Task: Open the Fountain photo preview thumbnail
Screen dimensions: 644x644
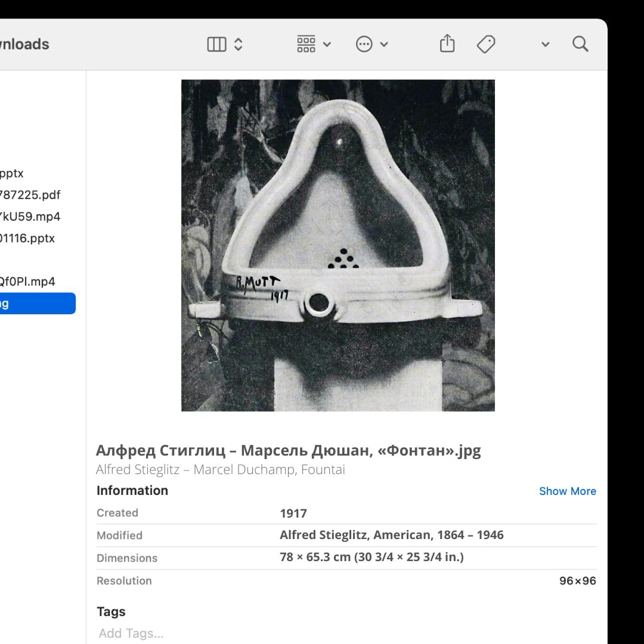Action: point(338,245)
